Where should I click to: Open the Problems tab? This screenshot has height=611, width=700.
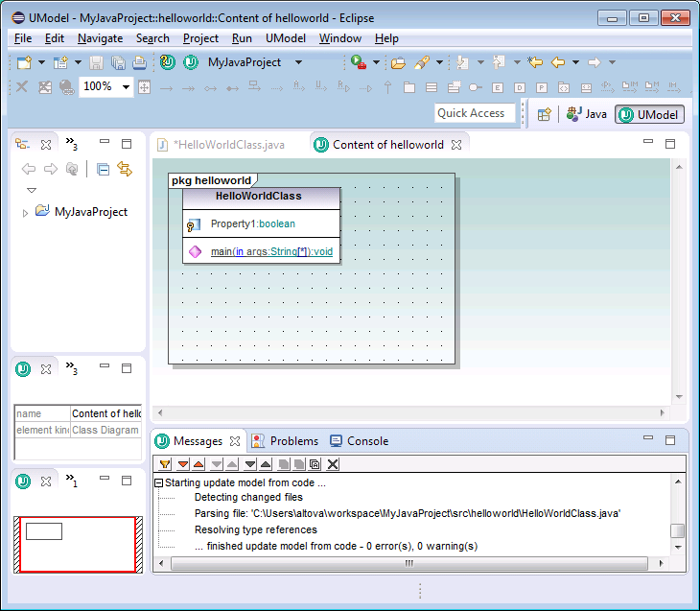click(x=285, y=441)
